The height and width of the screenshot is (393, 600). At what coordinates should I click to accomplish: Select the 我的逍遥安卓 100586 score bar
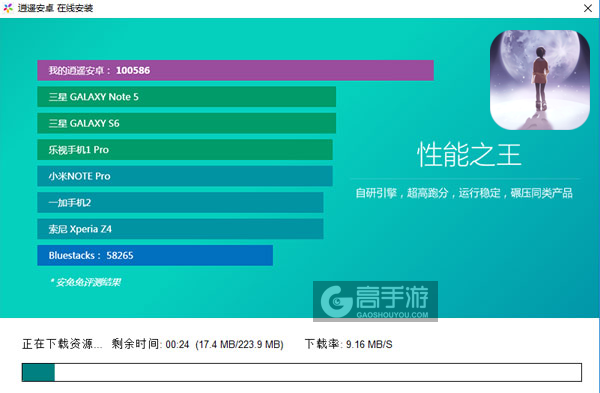point(235,70)
